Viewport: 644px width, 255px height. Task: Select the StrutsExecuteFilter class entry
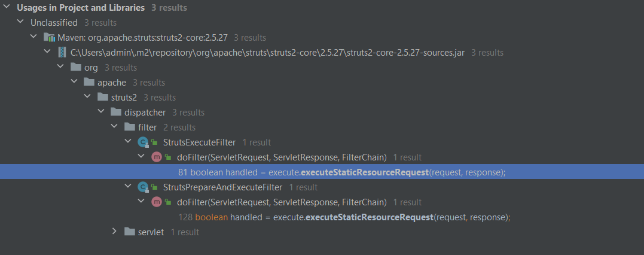[x=199, y=142]
